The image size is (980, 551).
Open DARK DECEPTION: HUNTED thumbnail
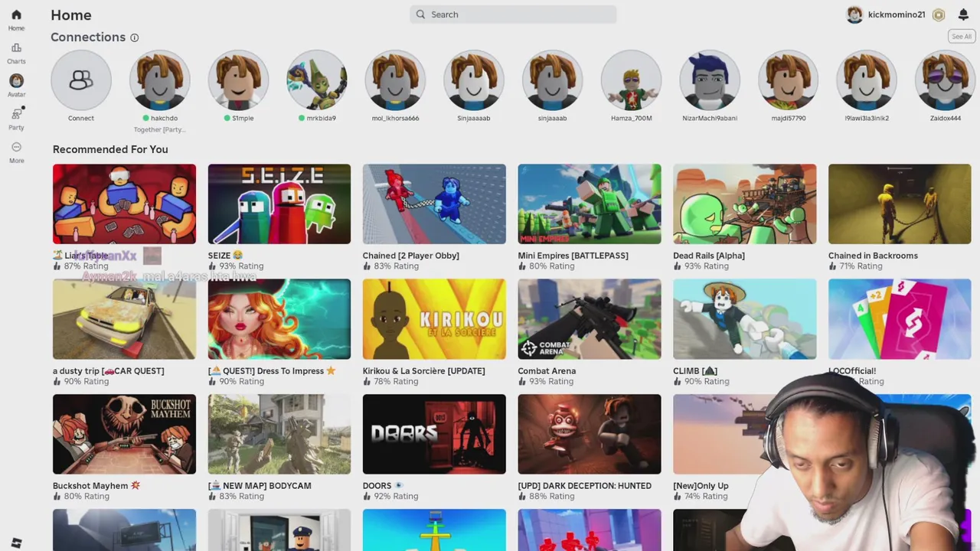coord(590,434)
